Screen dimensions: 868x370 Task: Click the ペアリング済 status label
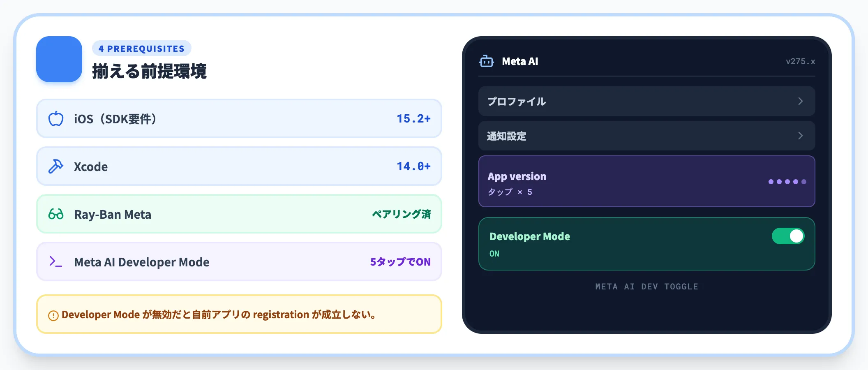[402, 214]
